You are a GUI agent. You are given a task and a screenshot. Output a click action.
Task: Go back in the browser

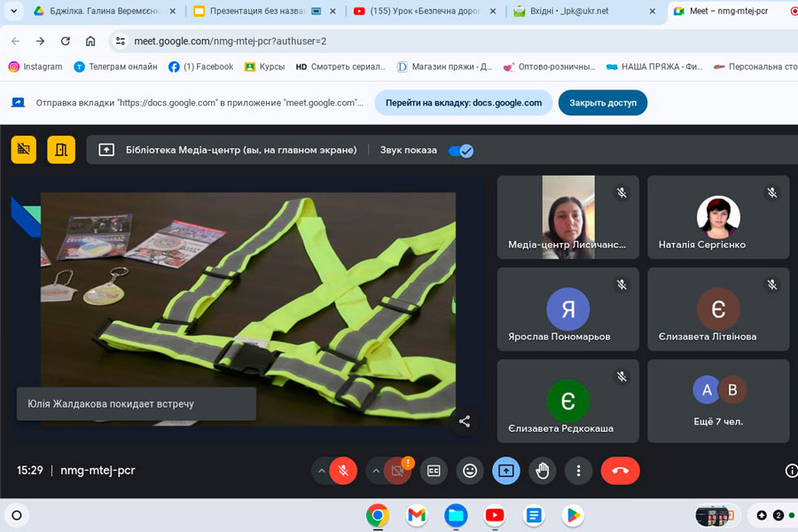pyautogui.click(x=16, y=42)
